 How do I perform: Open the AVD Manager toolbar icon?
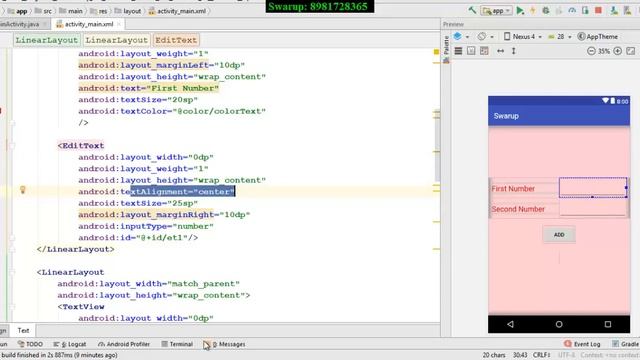614,11
